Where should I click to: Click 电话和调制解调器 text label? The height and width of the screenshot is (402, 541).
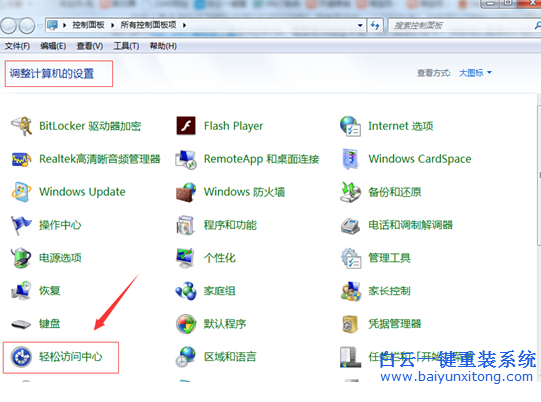pos(411,225)
